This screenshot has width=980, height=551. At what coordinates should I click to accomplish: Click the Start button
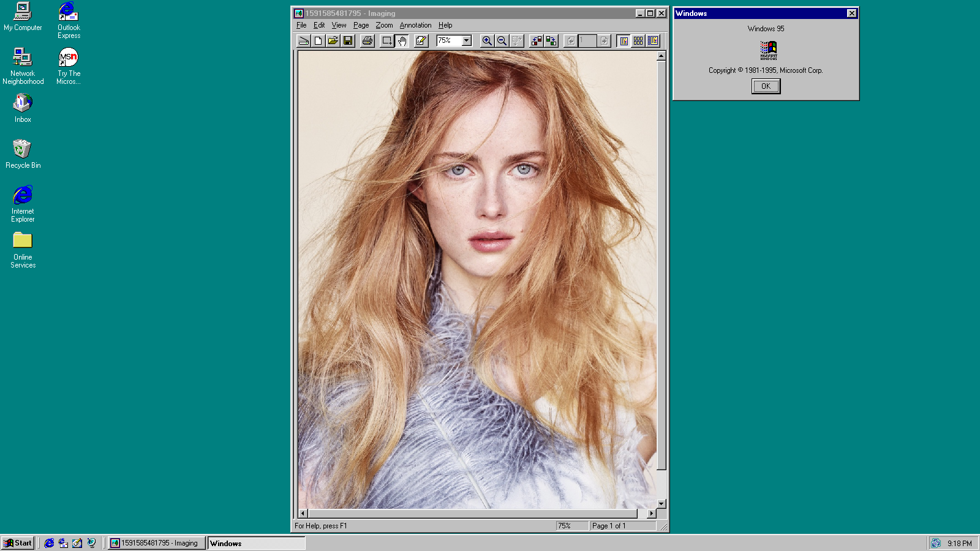pyautogui.click(x=18, y=543)
